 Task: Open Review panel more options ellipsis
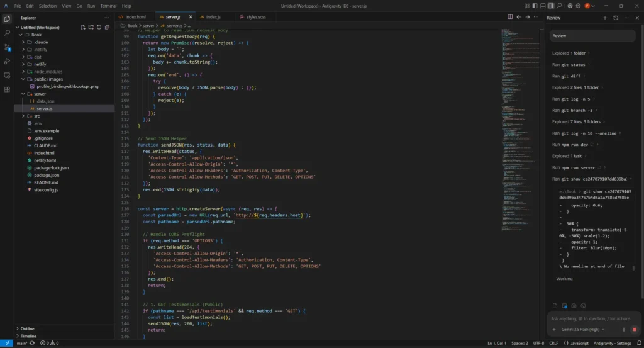click(626, 18)
